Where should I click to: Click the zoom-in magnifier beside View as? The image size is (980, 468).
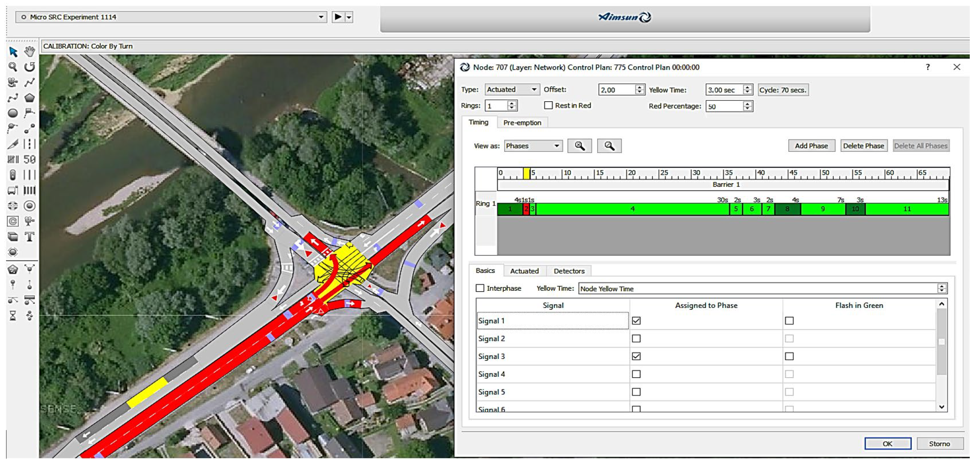click(x=579, y=146)
